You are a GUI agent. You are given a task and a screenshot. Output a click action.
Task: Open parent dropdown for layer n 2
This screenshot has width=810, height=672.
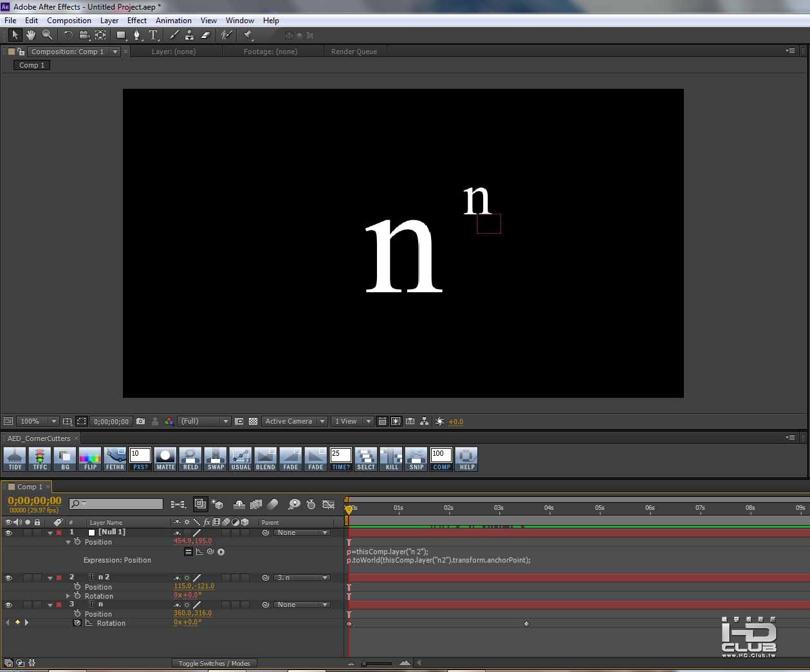pos(302,578)
